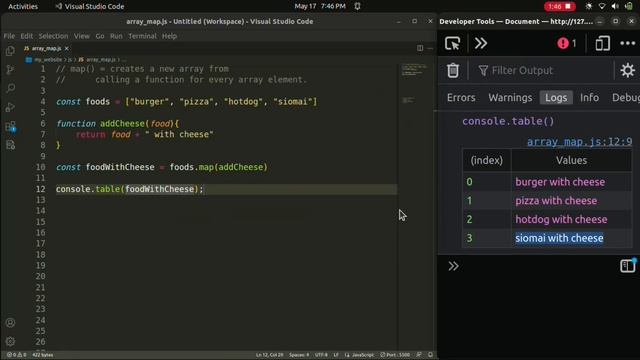640x360 pixels.
Task: Change encoding via UTF-8 status item
Action: click(321, 355)
